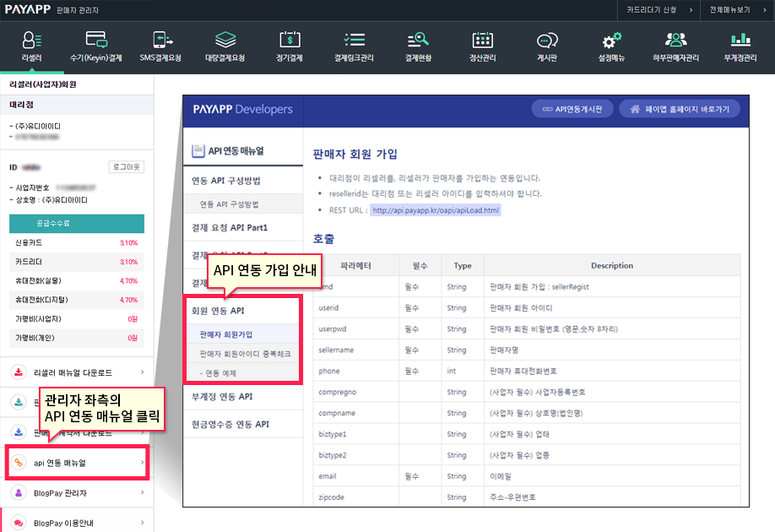Open 전체메뉴보기 in the top bar
This screenshot has width=775, height=532.
(738, 10)
